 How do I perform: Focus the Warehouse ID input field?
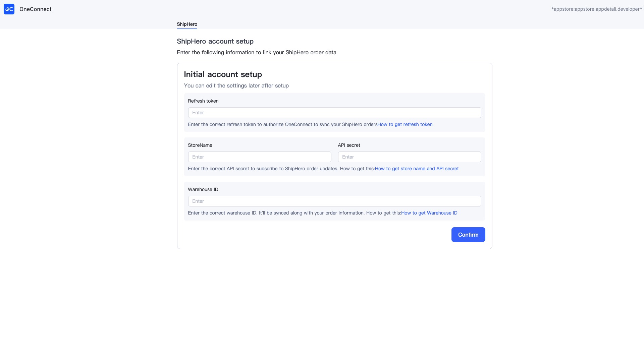(x=334, y=201)
